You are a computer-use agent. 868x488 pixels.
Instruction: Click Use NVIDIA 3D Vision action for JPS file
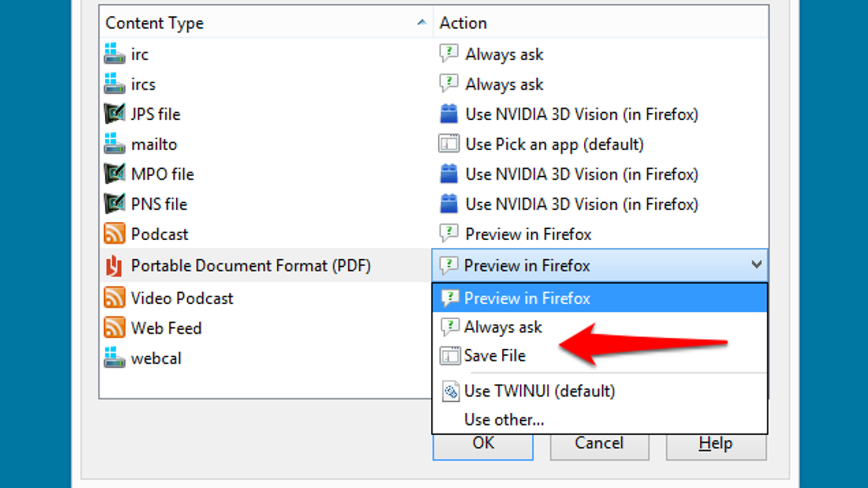(x=582, y=114)
